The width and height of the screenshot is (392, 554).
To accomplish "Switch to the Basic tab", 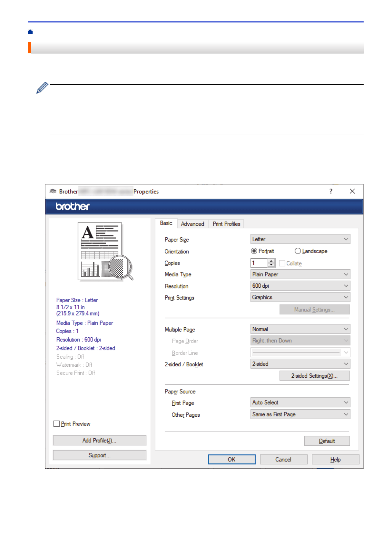I will point(166,223).
